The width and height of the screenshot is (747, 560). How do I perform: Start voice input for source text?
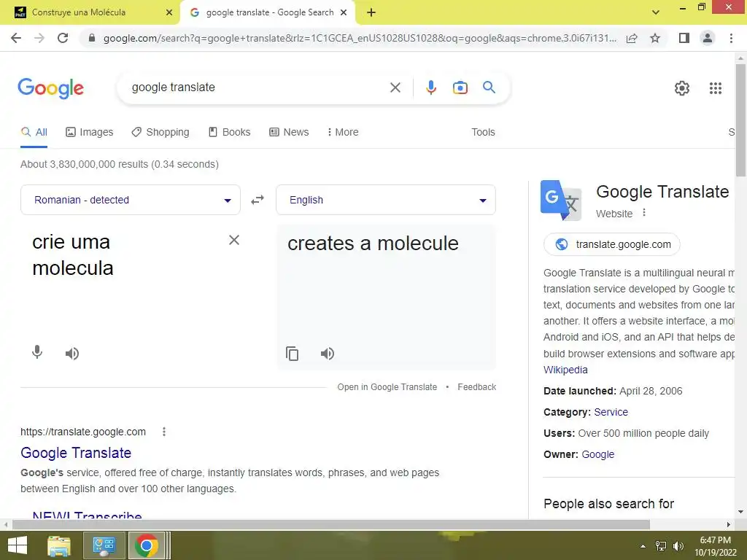[37, 352]
